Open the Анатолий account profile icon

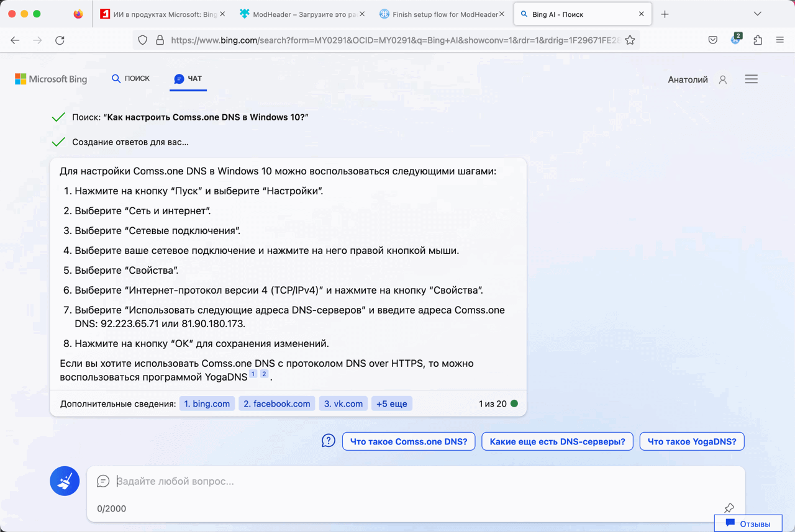point(723,79)
